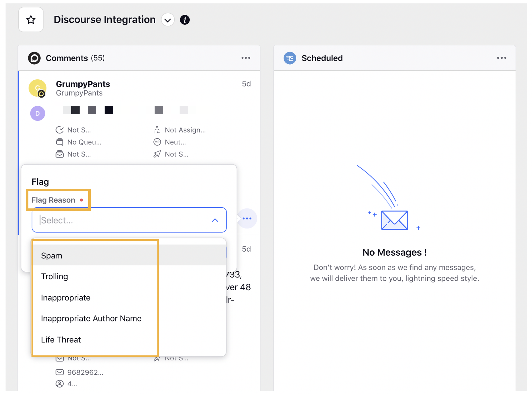
Task: Click the No Queu... label
Action: [x=84, y=142]
